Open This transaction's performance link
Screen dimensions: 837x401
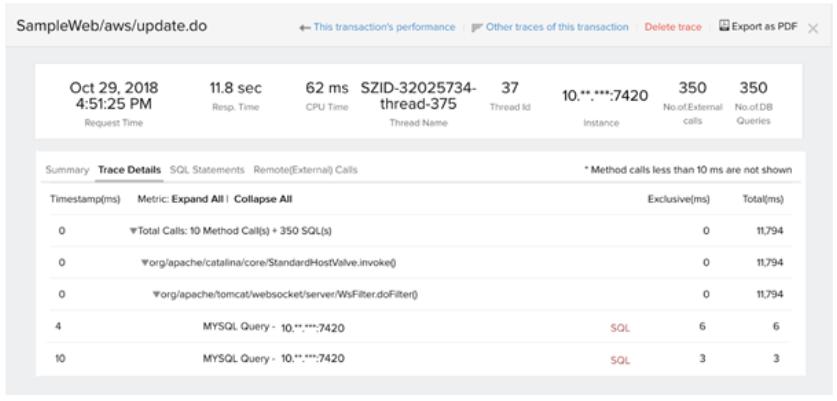(x=384, y=27)
